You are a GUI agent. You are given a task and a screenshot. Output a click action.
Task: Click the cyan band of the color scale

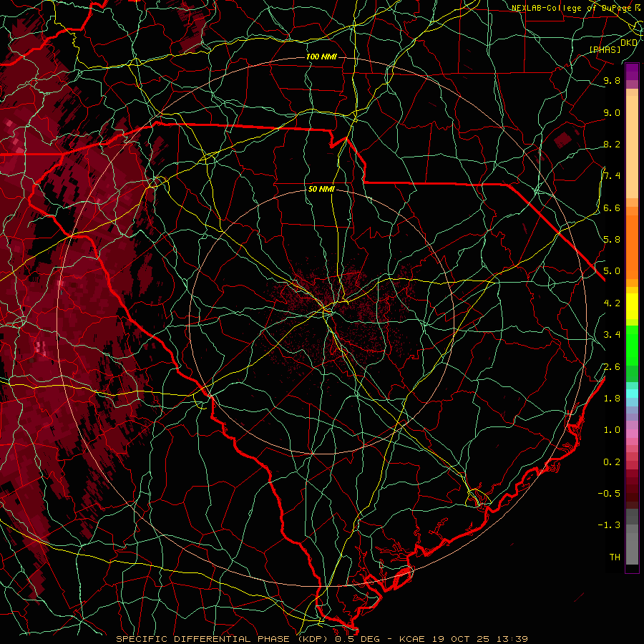point(632,393)
